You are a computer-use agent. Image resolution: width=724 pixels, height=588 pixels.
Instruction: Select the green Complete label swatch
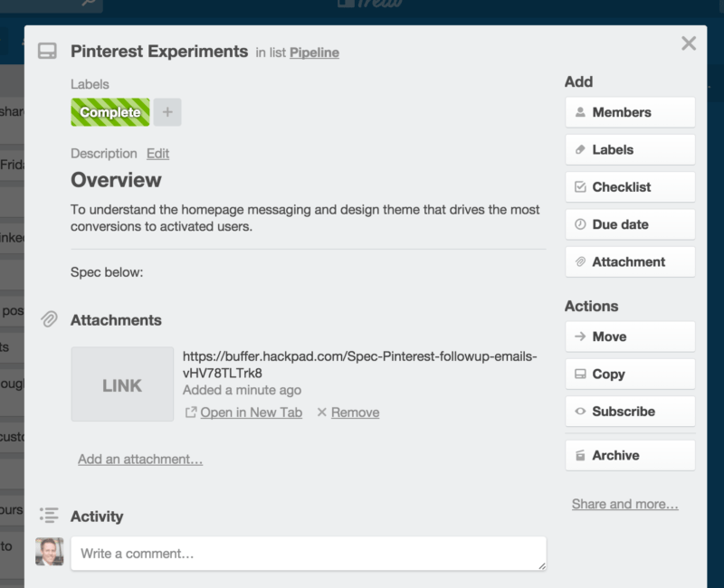point(110,112)
